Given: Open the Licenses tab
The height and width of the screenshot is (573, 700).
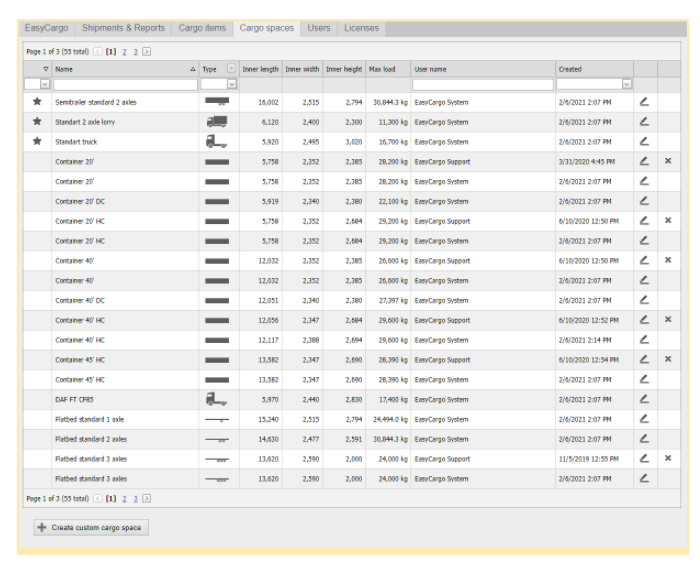Looking at the screenshot, I should point(361,28).
